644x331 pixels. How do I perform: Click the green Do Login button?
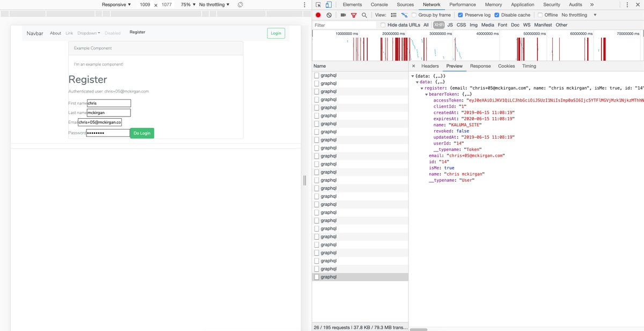coord(142,133)
